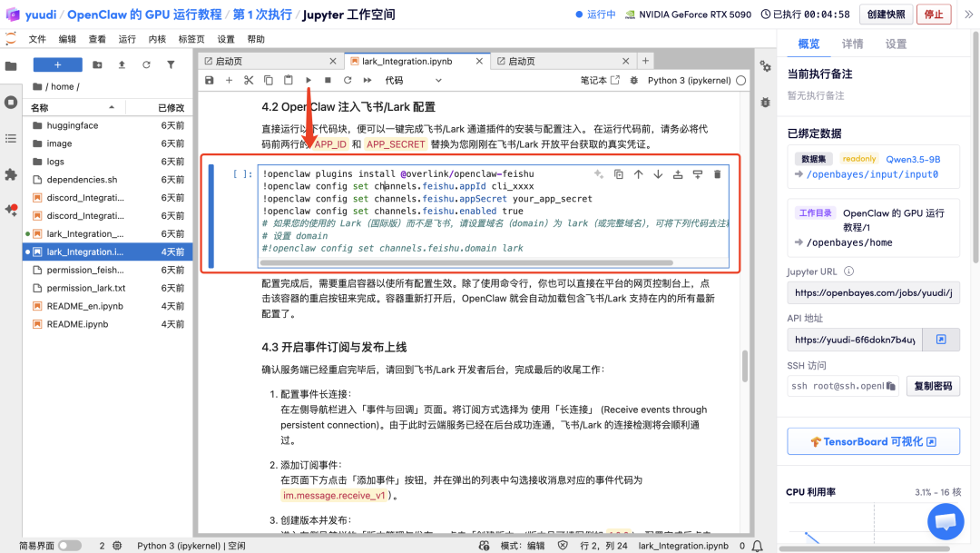
Task: Open the /openbayes/home directory link
Action: (x=848, y=242)
